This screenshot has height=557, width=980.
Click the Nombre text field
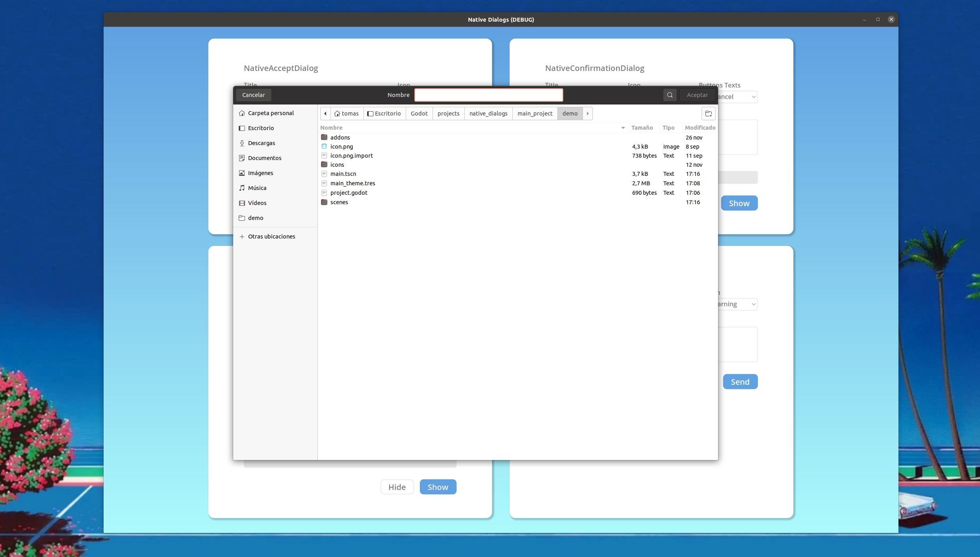click(488, 95)
